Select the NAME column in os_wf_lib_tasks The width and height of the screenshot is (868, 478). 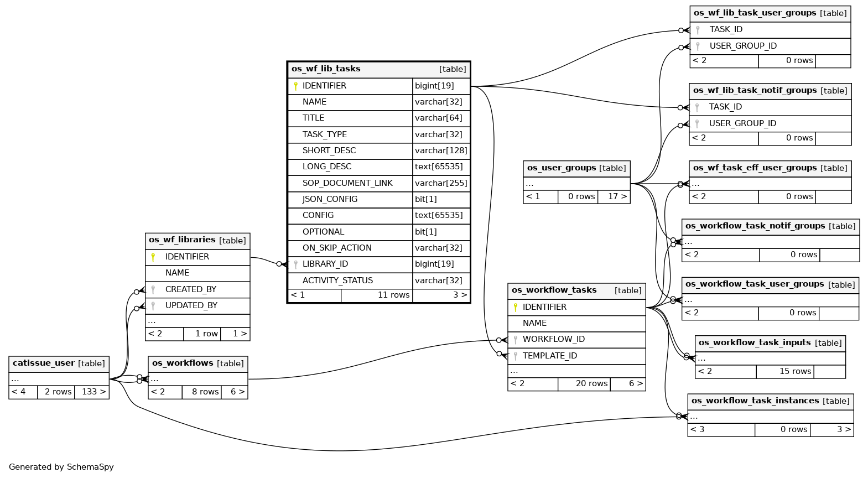point(379,102)
